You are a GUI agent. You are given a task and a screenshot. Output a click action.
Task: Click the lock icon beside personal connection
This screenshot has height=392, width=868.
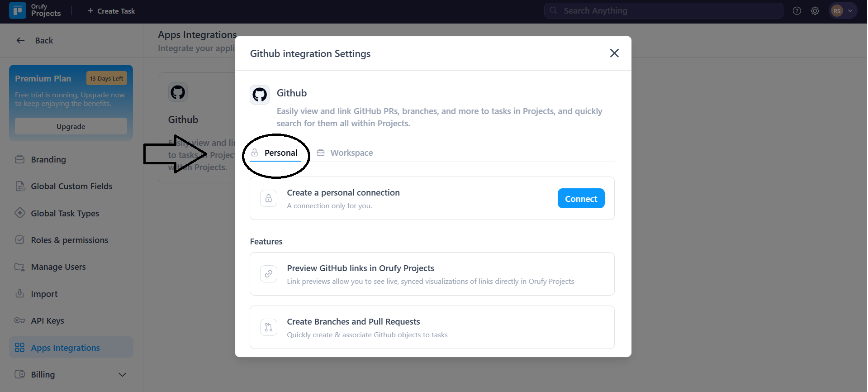(269, 198)
